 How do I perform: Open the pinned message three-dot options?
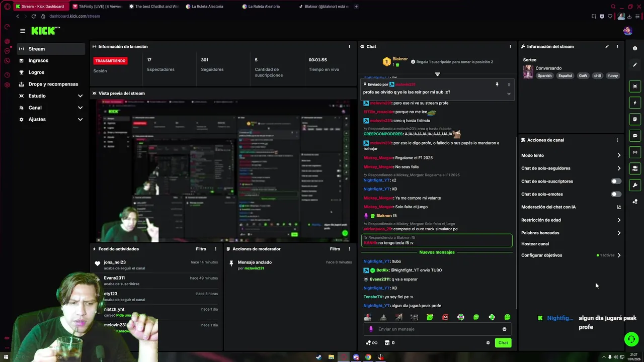(509, 84)
